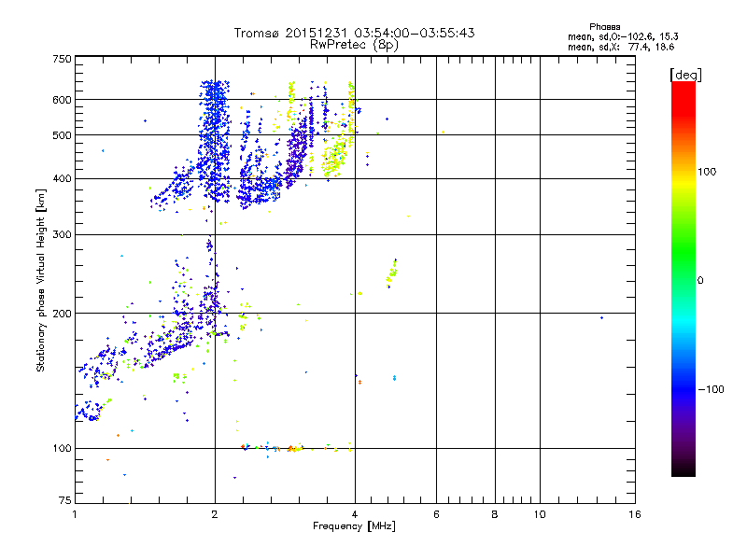The image size is (747, 560).
Task: Click the 'mean, sd,O:-102.6, 15.3' statistics line
Action: tap(623, 36)
